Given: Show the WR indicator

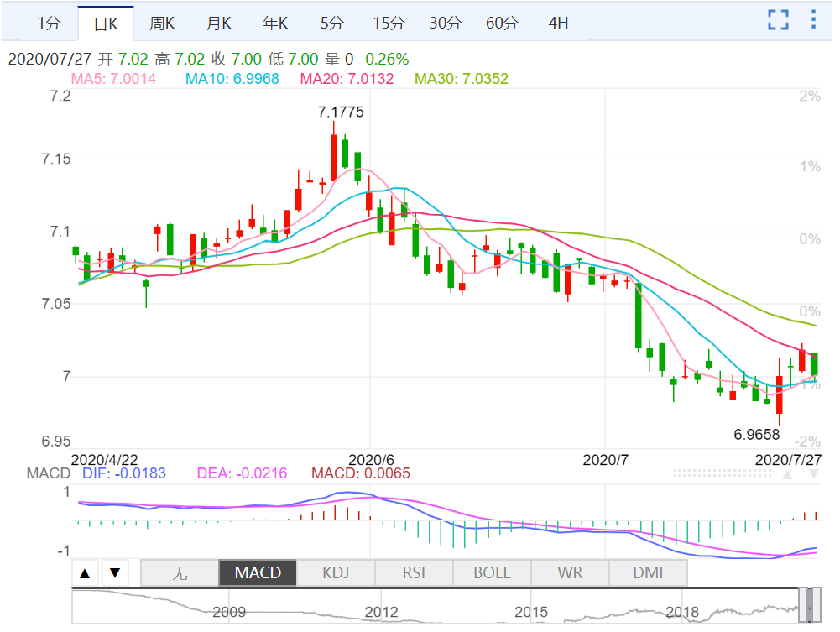Looking at the screenshot, I should [x=570, y=573].
